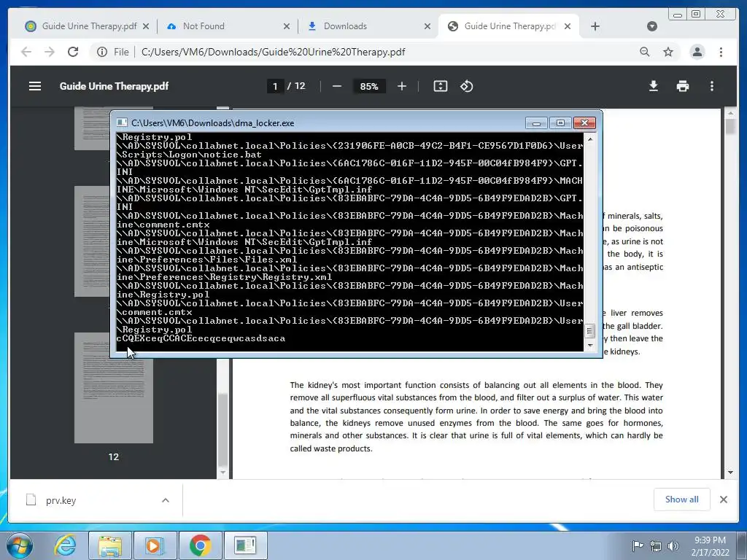Select page 12 thumbnail in sidebar
747x560 pixels.
click(113, 388)
